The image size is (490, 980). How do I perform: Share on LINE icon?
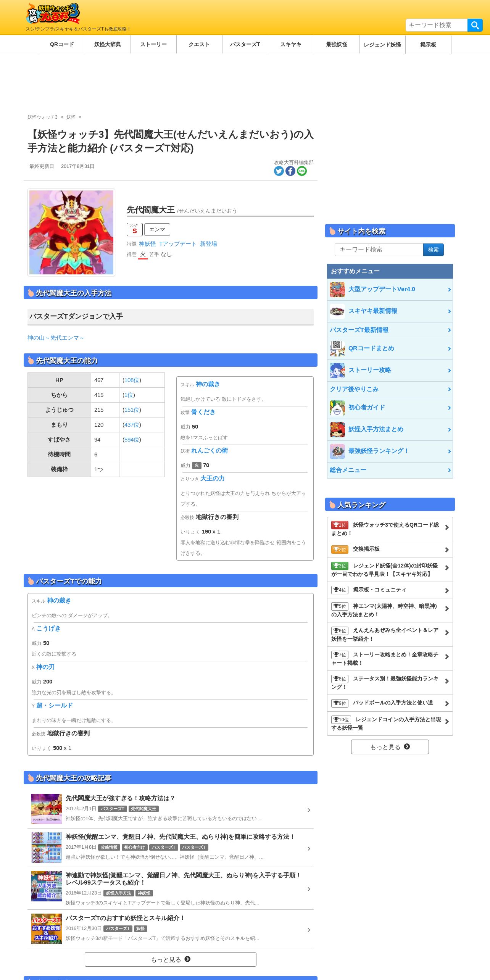click(x=301, y=171)
